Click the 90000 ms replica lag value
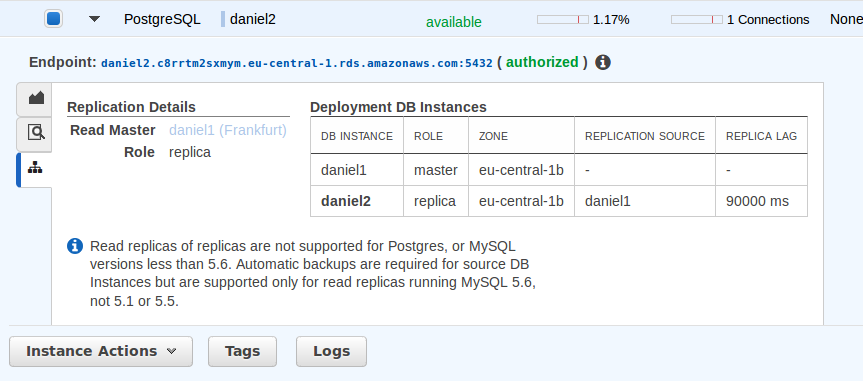863x381 pixels. tap(757, 202)
